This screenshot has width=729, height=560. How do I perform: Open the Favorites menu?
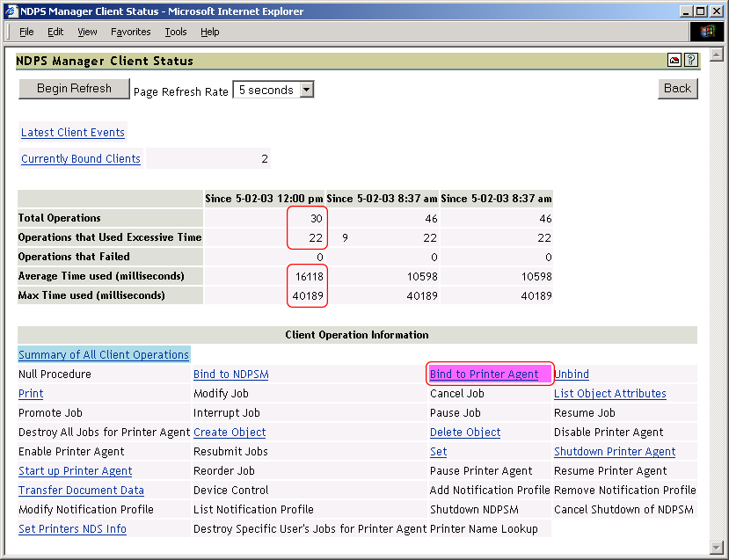pyautogui.click(x=130, y=32)
